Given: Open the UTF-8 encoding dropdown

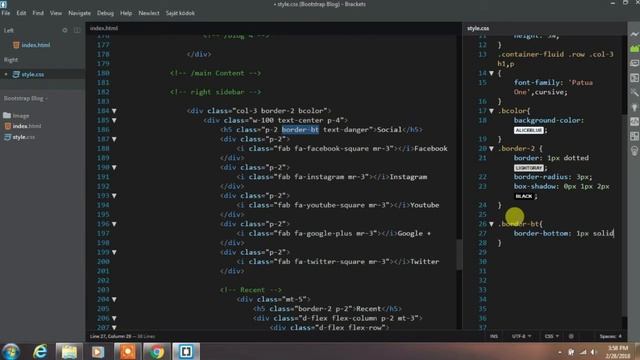Looking at the screenshot, I should [x=521, y=336].
